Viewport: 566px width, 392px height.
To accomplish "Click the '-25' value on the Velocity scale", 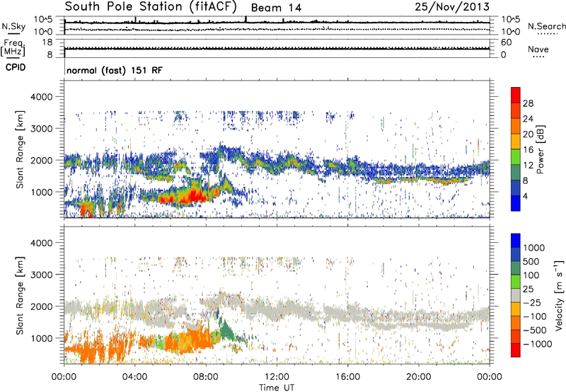I will coord(532,302).
